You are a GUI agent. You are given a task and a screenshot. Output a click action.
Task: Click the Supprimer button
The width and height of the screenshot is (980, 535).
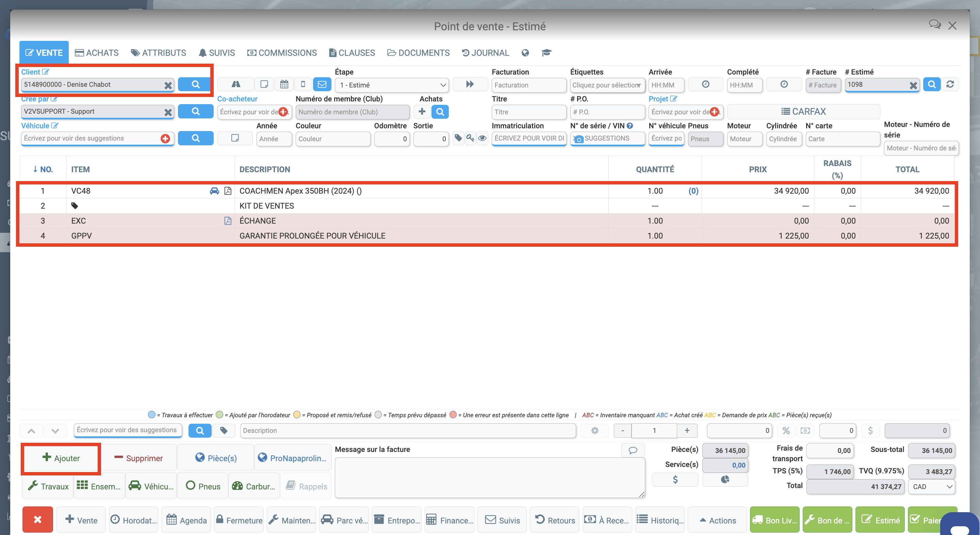[138, 458]
